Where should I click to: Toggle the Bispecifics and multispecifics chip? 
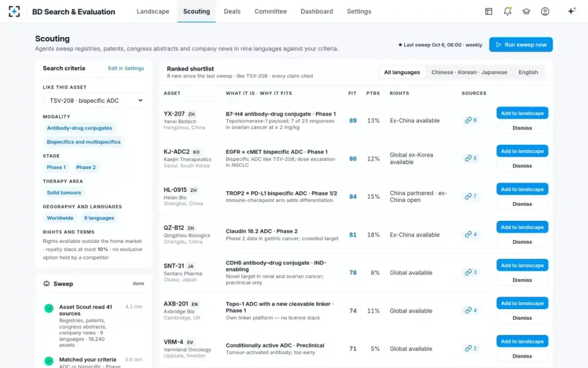tap(83, 142)
